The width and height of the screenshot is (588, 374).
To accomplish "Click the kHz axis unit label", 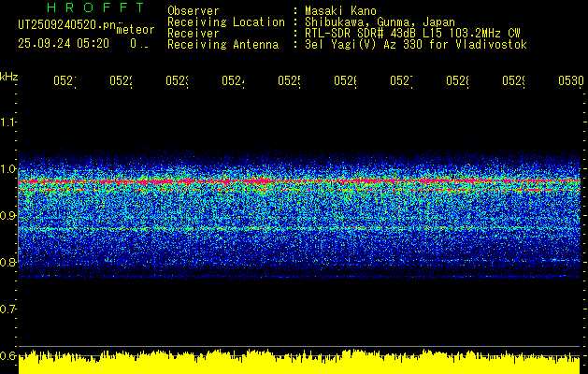I will 9,77.
